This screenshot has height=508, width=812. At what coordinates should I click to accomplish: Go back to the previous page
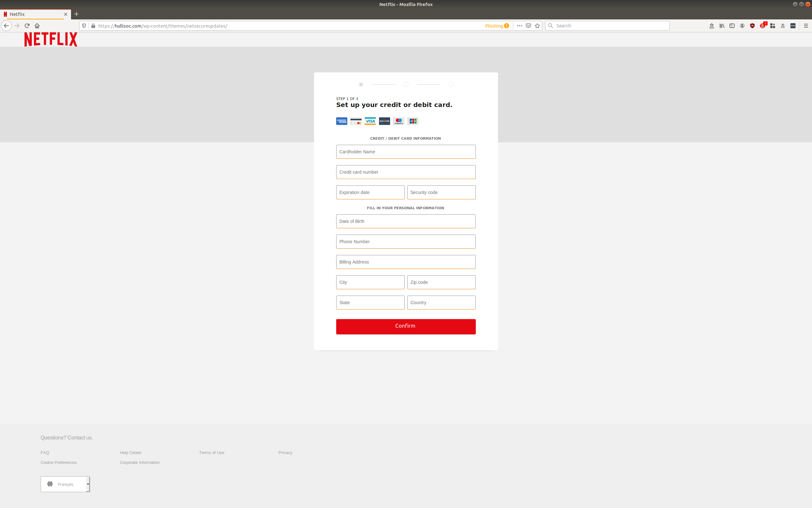point(6,26)
